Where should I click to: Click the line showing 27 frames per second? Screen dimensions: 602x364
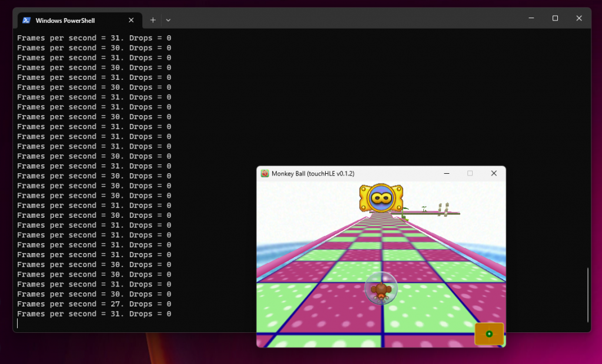(94, 304)
